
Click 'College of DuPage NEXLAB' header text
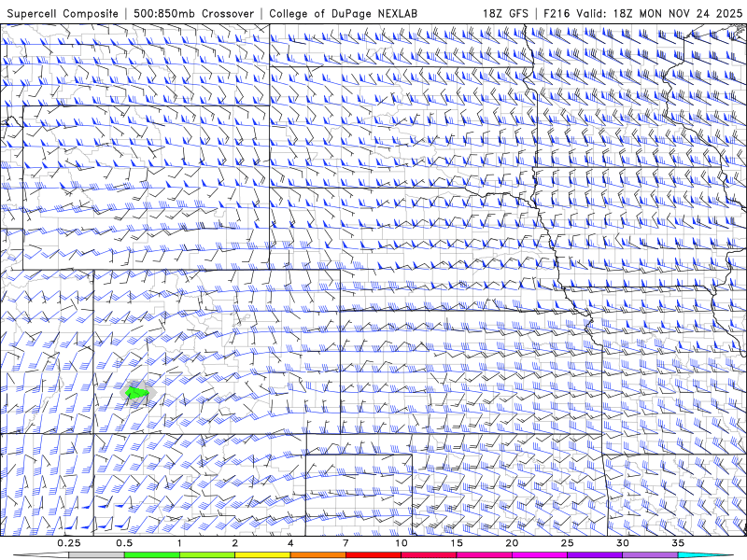tap(343, 14)
